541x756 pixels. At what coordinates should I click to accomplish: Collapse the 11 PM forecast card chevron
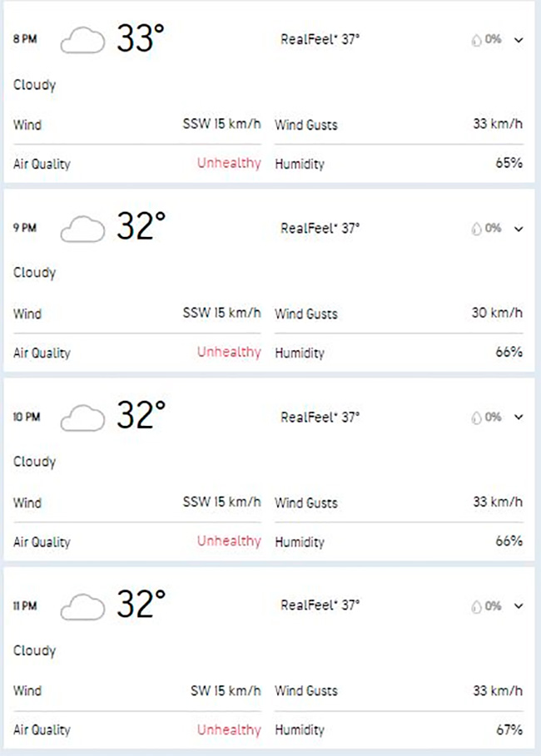pyautogui.click(x=519, y=606)
